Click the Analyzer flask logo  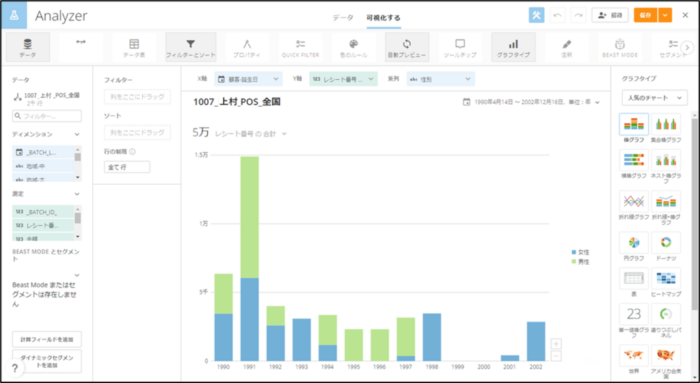click(x=14, y=15)
